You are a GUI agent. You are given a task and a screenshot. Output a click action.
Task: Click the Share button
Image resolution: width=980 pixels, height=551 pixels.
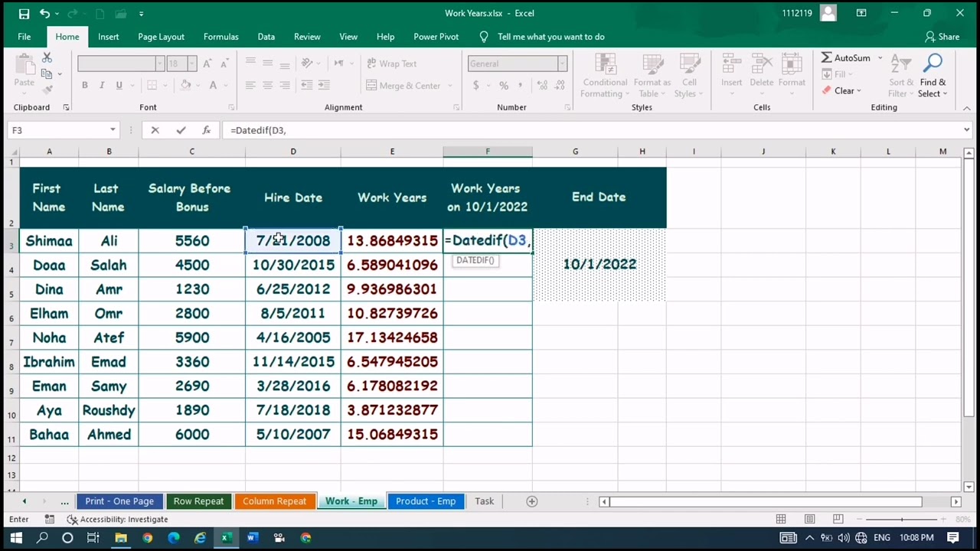942,37
